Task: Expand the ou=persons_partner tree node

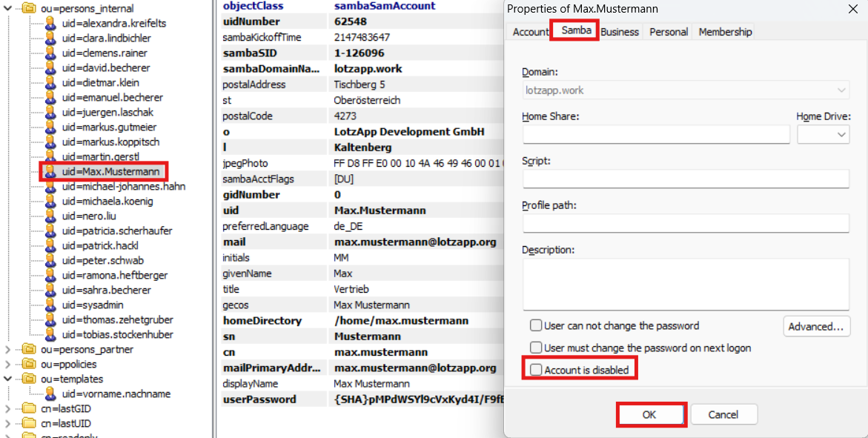Action: (x=8, y=349)
